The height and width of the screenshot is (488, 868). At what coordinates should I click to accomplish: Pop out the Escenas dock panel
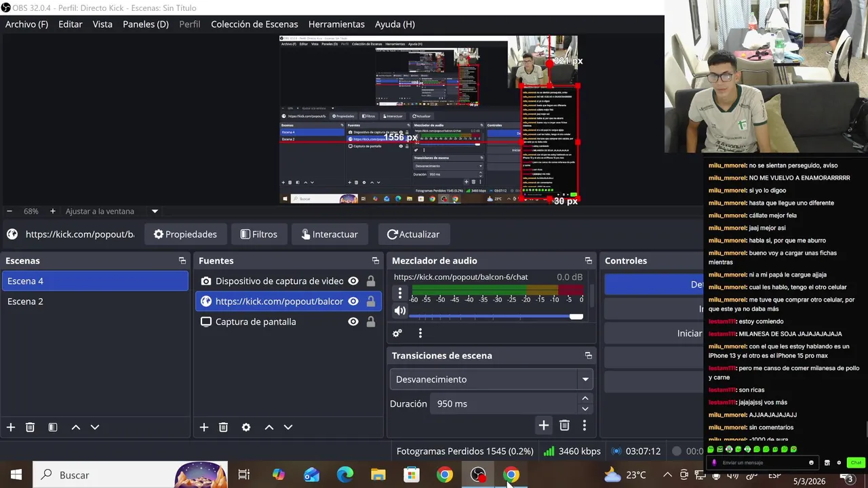pos(182,260)
